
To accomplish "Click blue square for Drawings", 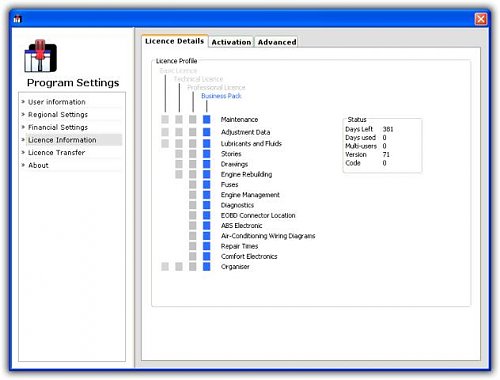I will pyautogui.click(x=207, y=164).
